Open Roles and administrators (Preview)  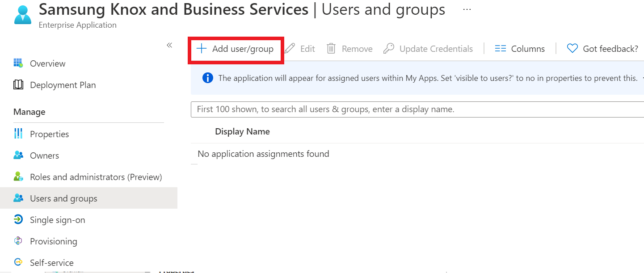click(95, 176)
